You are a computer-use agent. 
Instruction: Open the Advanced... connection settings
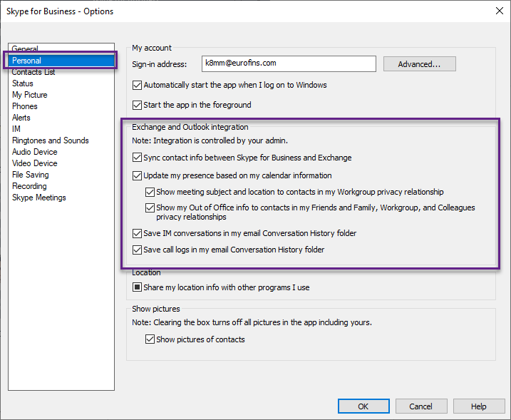coord(420,64)
